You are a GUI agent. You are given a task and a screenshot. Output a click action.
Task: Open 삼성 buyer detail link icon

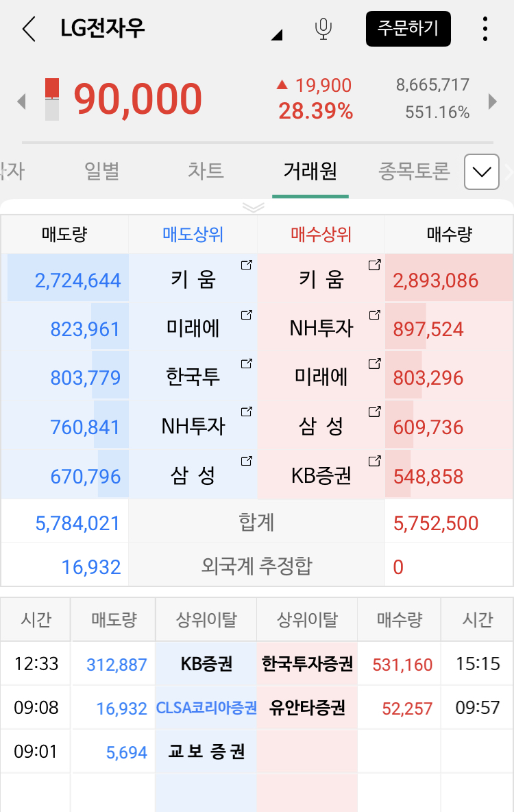coord(375,411)
